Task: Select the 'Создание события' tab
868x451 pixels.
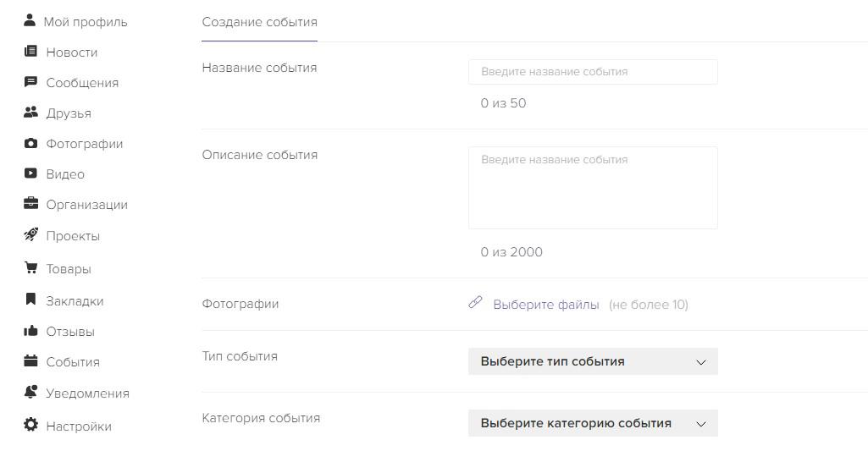Action: point(259,22)
